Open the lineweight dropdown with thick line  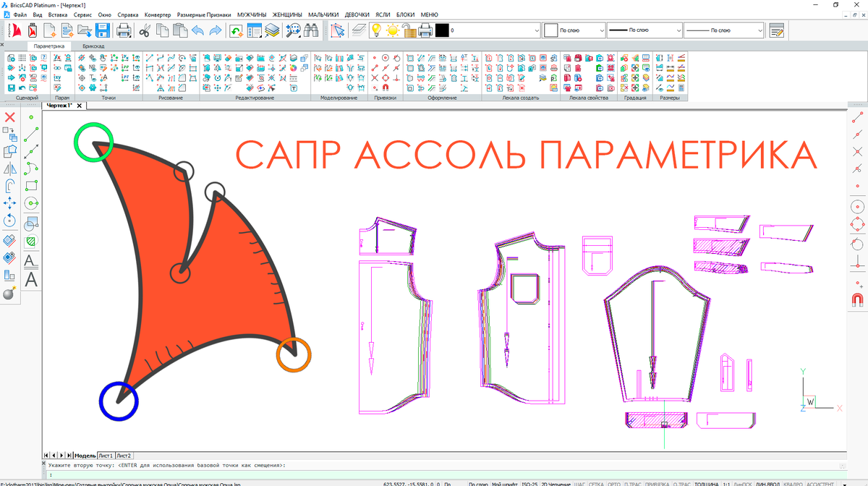coord(645,30)
